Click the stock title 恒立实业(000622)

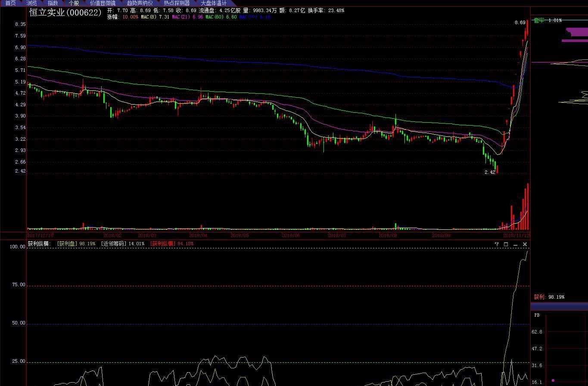tap(65, 12)
